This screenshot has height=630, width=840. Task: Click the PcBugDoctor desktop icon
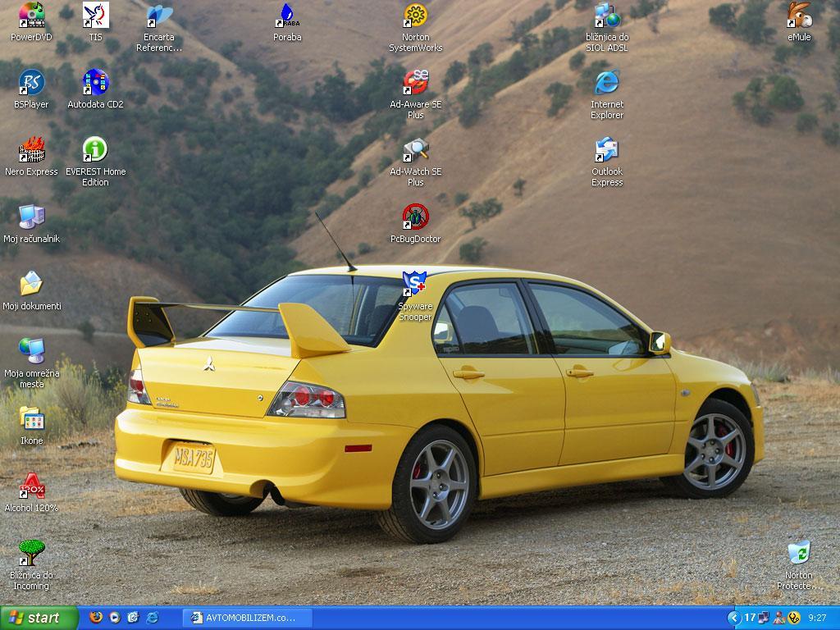click(416, 223)
